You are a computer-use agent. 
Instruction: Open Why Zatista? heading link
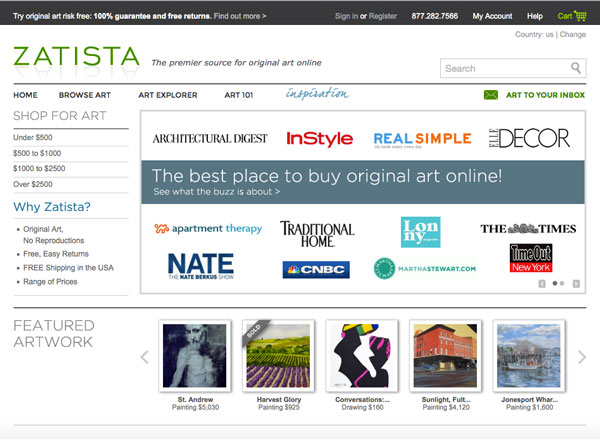pyautogui.click(x=52, y=207)
